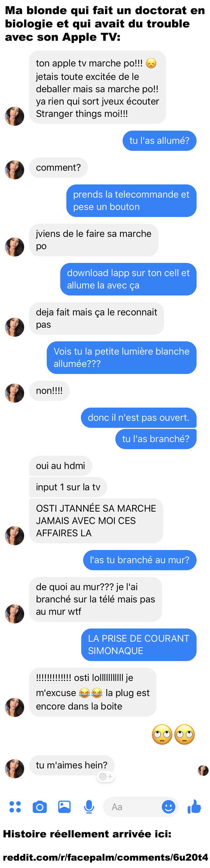Click the avatar beside 'comment?' message
The height and width of the screenshot is (868, 210).
[14, 170]
